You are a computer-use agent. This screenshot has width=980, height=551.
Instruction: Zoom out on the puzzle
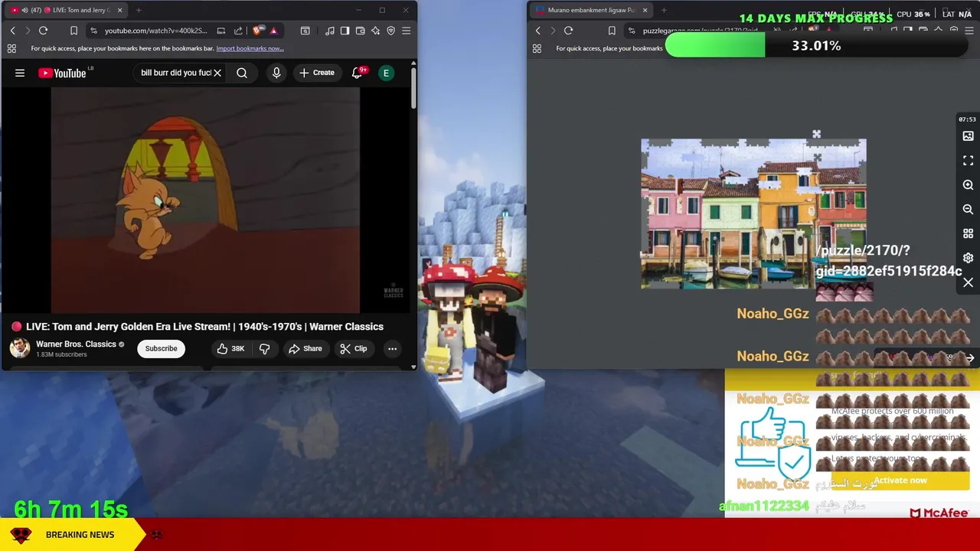pyautogui.click(x=968, y=209)
